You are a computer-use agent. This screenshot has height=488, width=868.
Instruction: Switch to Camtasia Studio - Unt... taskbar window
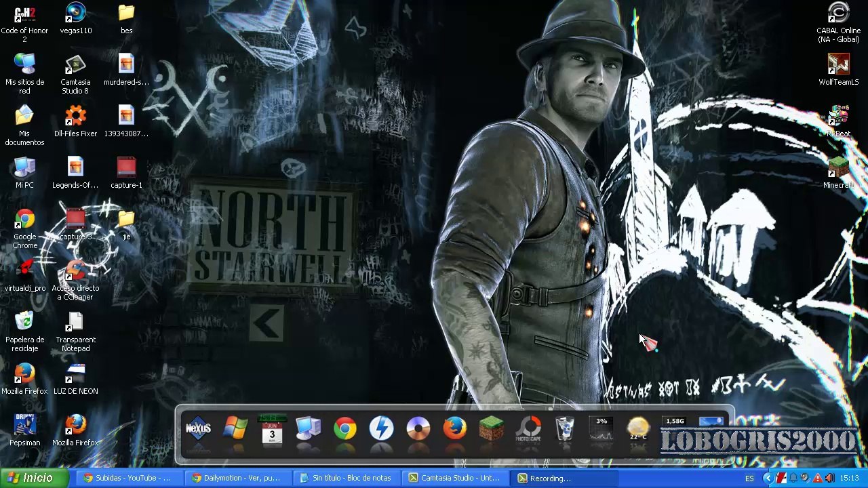[x=454, y=479]
